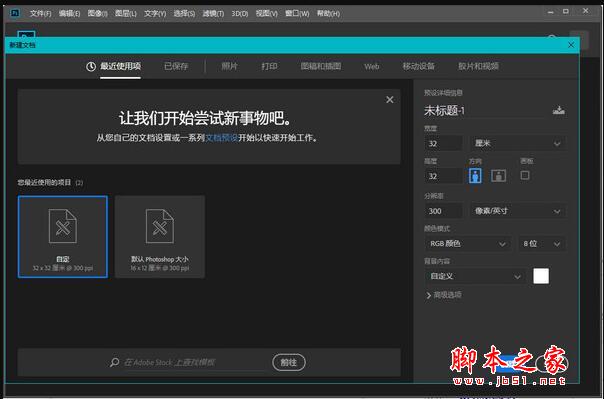
Task: Open the 图层(L) menu
Action: [x=126, y=13]
